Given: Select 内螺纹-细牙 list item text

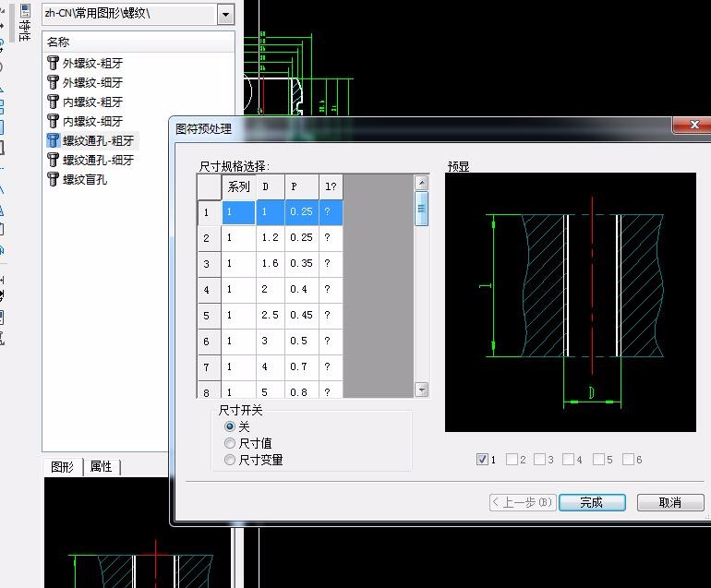Looking at the screenshot, I should click(x=93, y=122).
